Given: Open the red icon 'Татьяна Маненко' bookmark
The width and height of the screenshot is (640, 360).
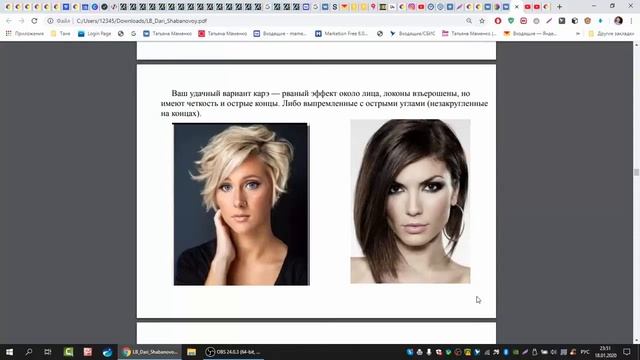Looking at the screenshot, I should click(223, 33).
